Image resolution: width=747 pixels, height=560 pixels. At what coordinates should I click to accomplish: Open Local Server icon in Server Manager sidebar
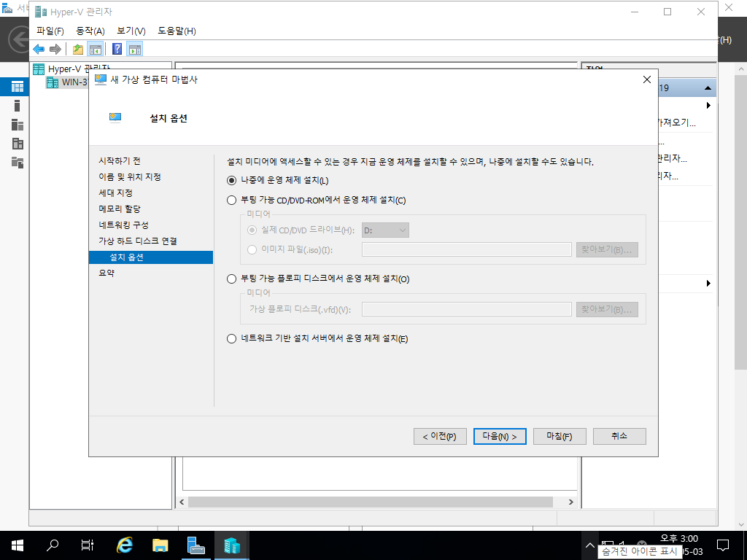(18, 106)
